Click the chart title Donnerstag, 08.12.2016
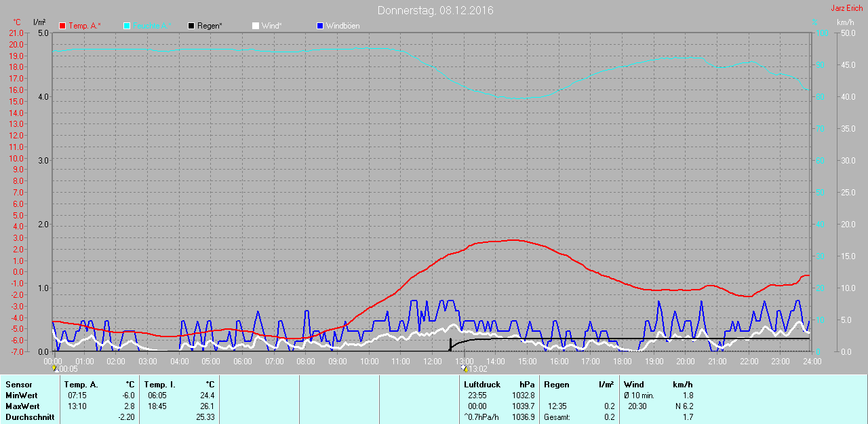Image resolution: width=868 pixels, height=424 pixels. pos(435,11)
